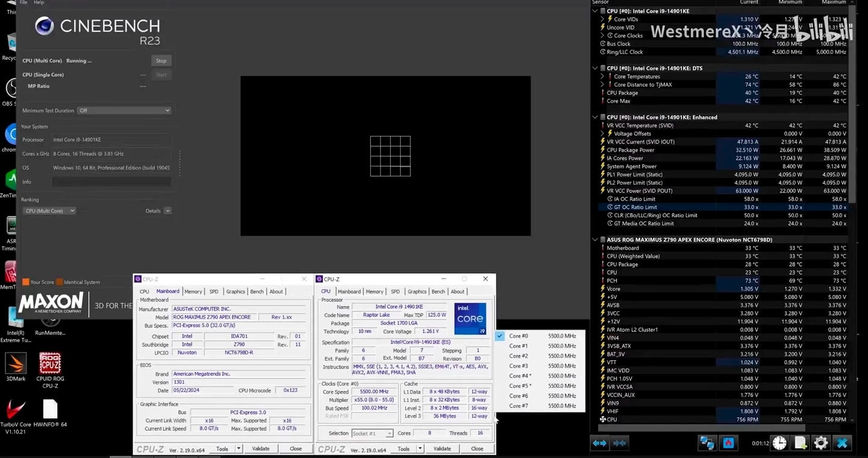Open the CPU (Multi Core) ranking dropdown
The image size is (868, 458).
49,211
